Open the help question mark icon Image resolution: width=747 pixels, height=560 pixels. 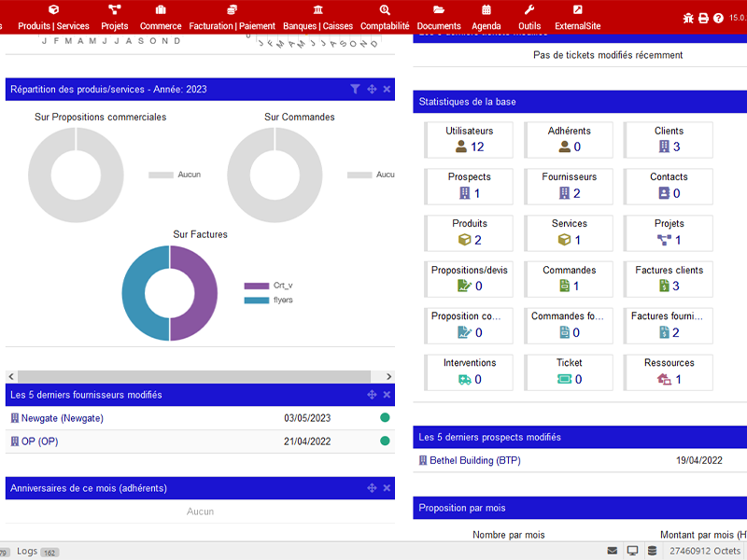point(718,18)
